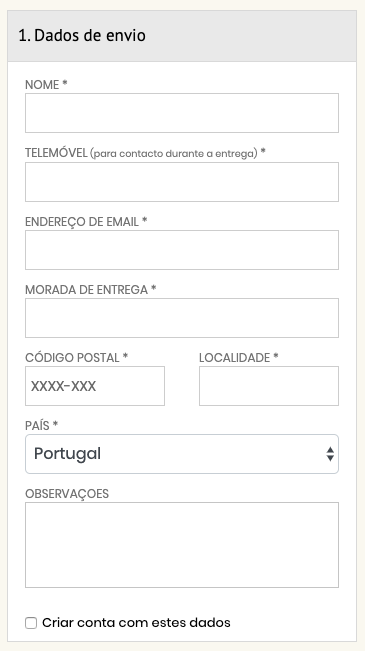Click the MORADA DE ENTREGA label
365x651 pixels.
[91, 289]
